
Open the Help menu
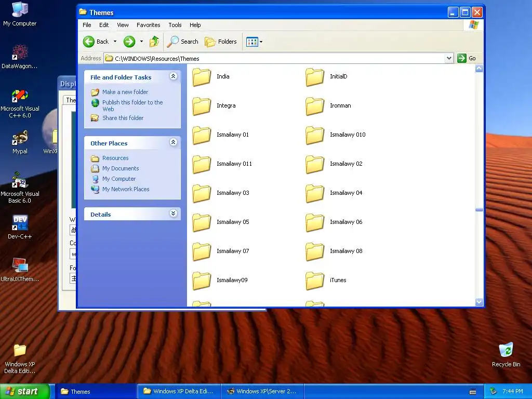pos(195,25)
